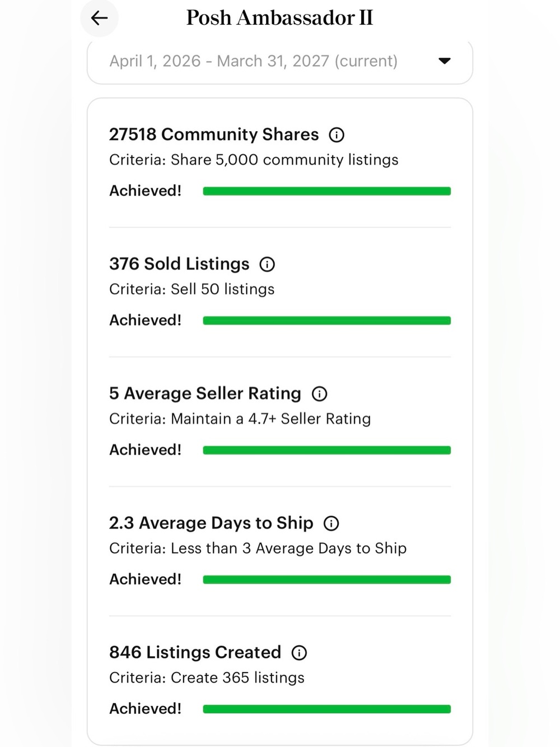Open info for Community Shares

(x=337, y=135)
